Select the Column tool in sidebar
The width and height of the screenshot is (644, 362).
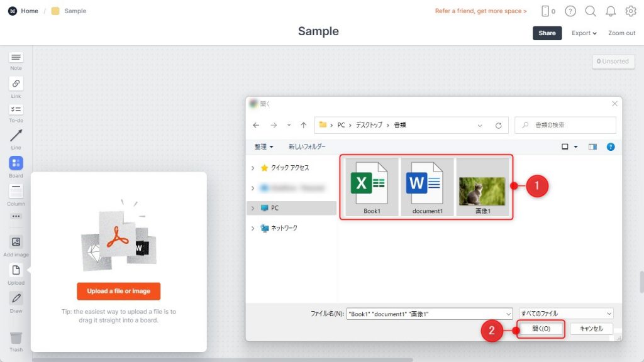coord(16,195)
